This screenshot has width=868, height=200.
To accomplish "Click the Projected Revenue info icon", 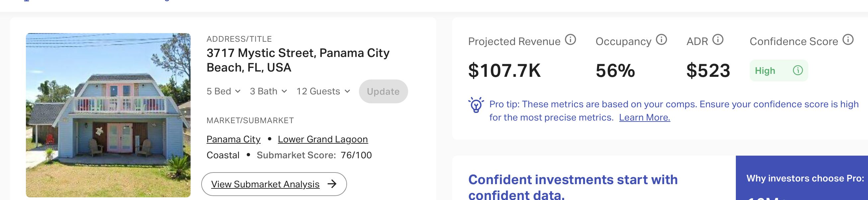I will pos(570,40).
